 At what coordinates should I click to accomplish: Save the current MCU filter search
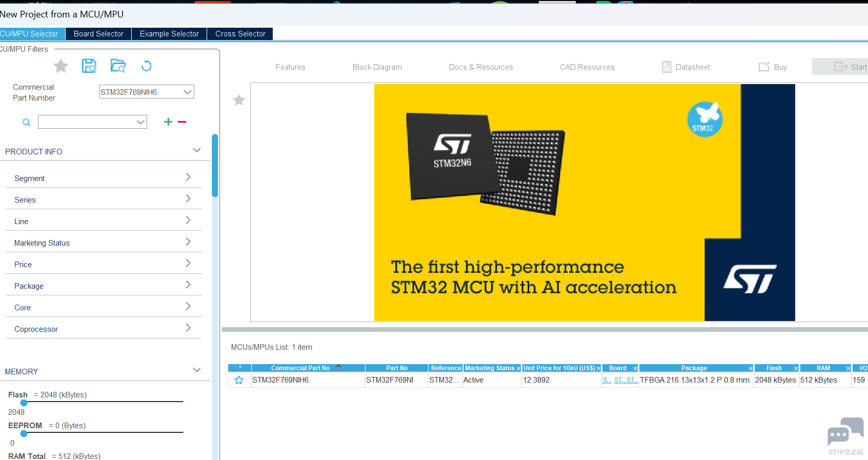click(x=89, y=66)
